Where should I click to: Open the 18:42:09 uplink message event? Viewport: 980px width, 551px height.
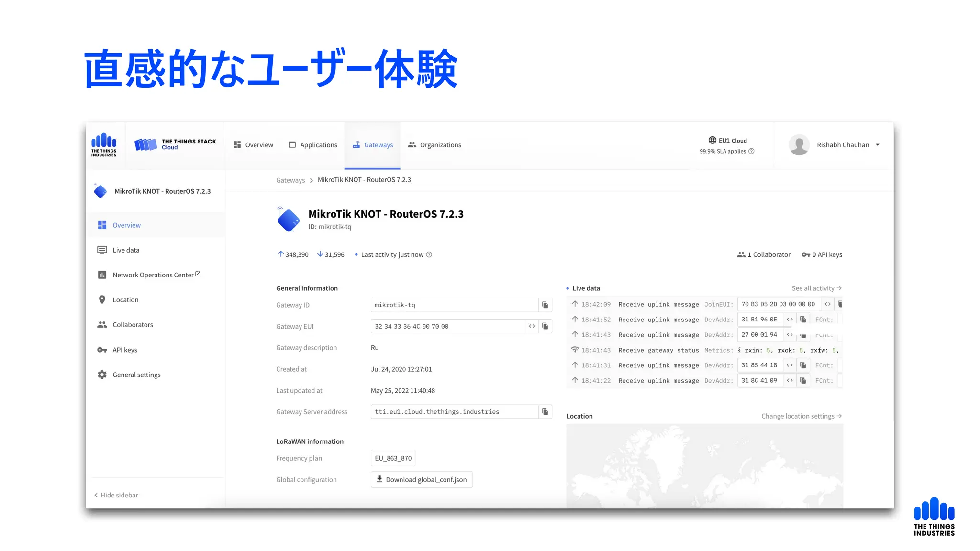point(704,304)
